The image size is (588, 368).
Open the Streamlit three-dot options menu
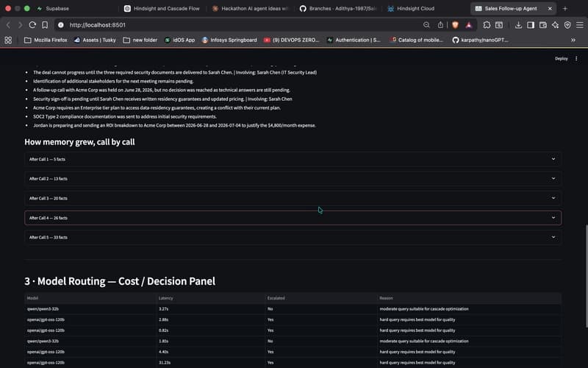(x=576, y=59)
